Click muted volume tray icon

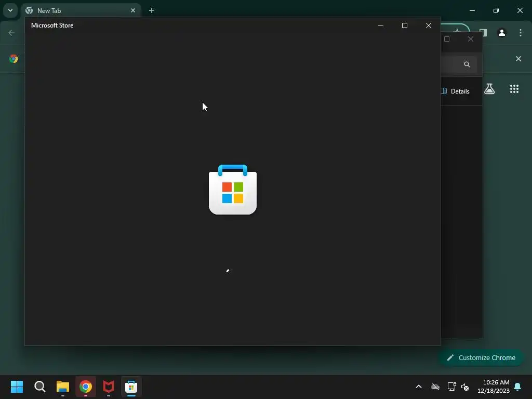click(x=465, y=387)
